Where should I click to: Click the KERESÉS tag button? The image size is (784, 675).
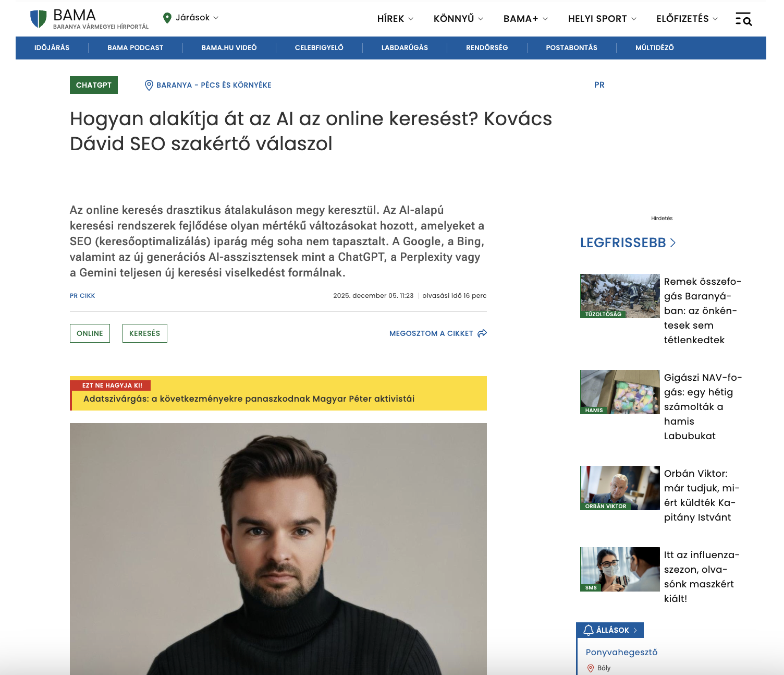[x=145, y=333]
